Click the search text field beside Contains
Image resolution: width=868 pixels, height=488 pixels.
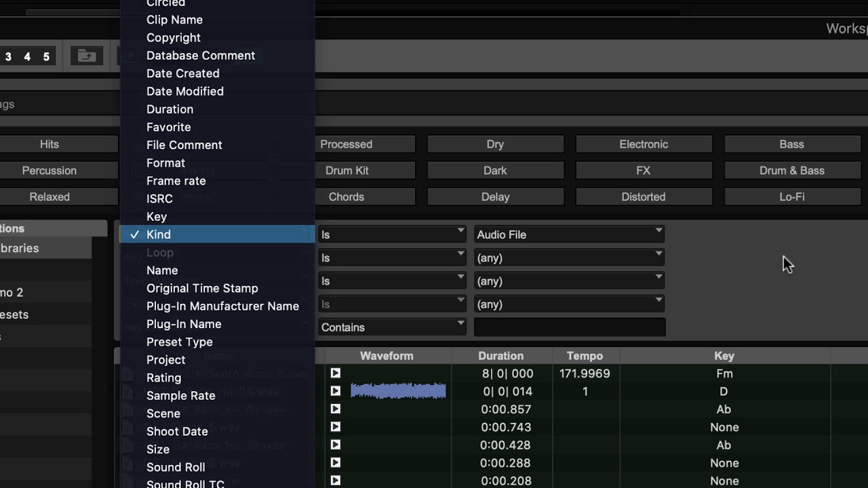[x=570, y=327]
